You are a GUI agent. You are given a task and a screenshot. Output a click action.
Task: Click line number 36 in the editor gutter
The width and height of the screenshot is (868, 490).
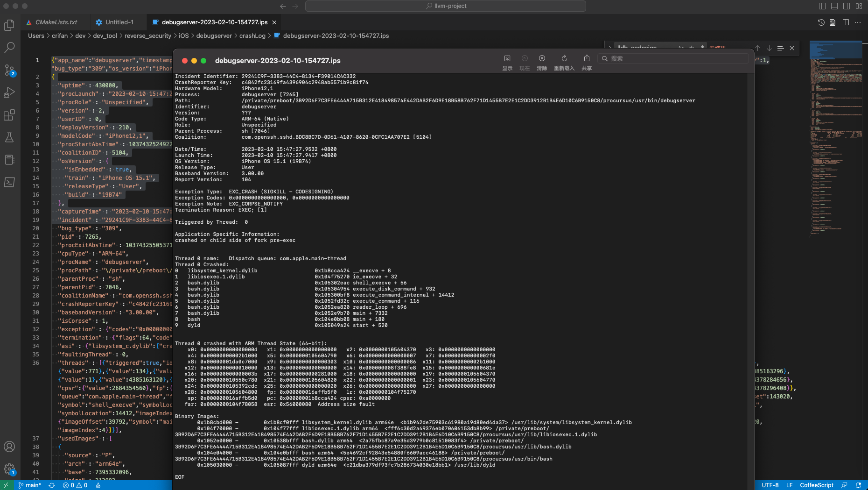[36, 363]
